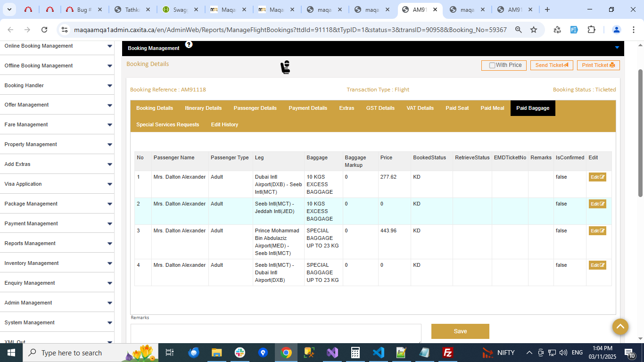Click into the Remarks text field
The width and height of the screenshot is (644, 362).
tap(276, 333)
